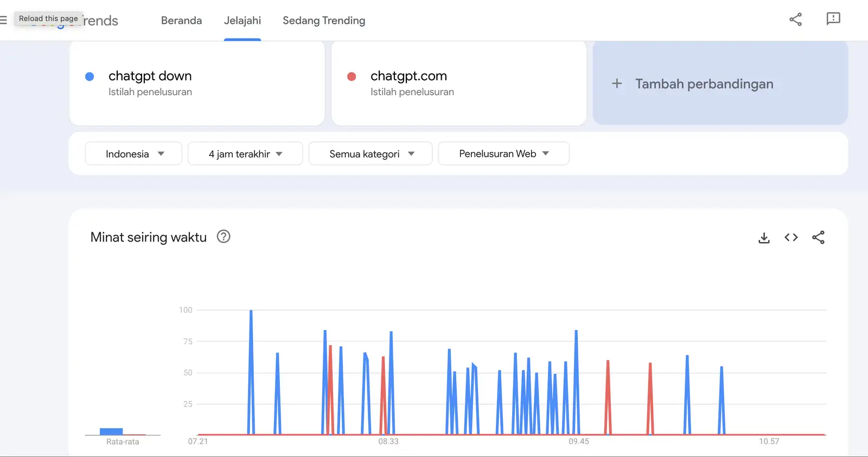Change the 4 jam terakhir time range

[245, 154]
